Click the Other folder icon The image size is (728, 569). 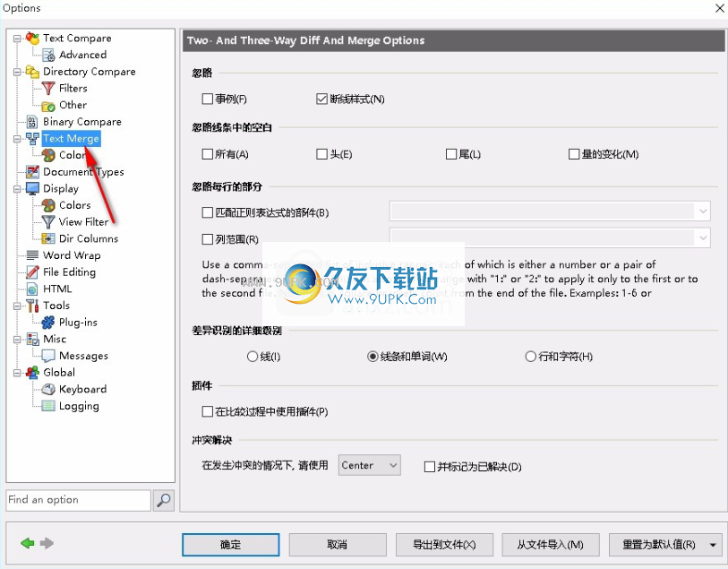pos(48,106)
